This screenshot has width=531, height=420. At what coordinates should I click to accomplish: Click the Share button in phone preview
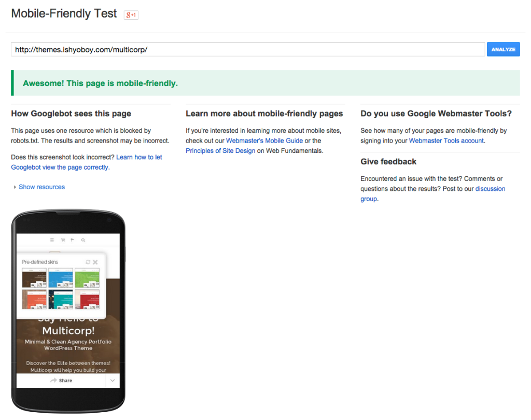[x=61, y=381]
